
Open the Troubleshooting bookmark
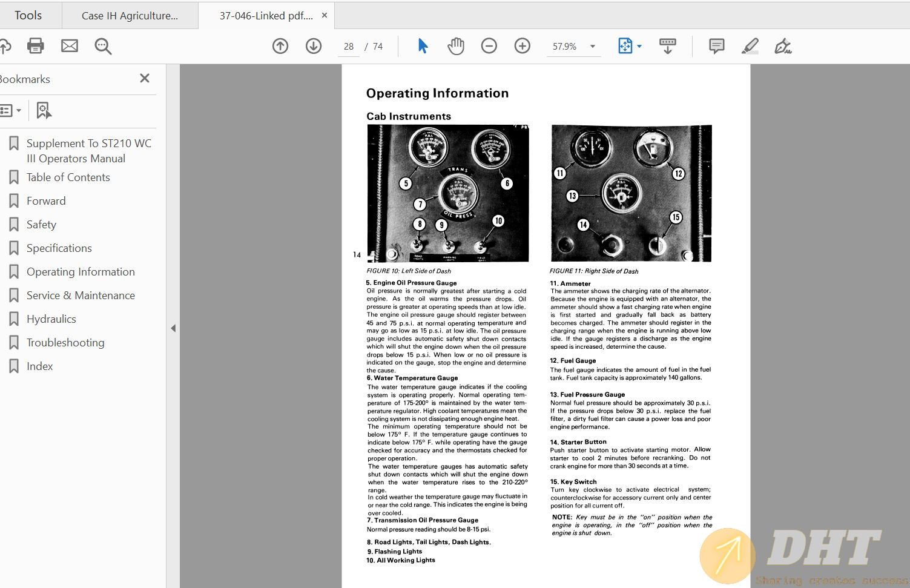coord(65,343)
